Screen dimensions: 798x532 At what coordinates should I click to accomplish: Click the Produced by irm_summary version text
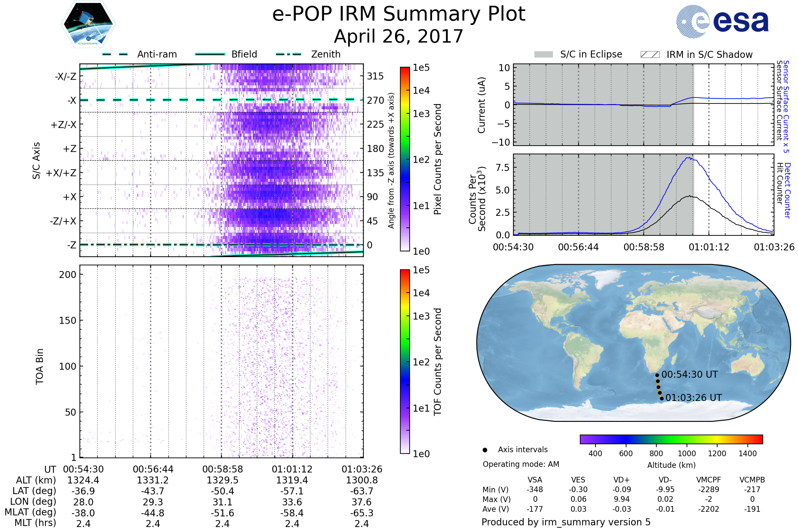(566, 522)
